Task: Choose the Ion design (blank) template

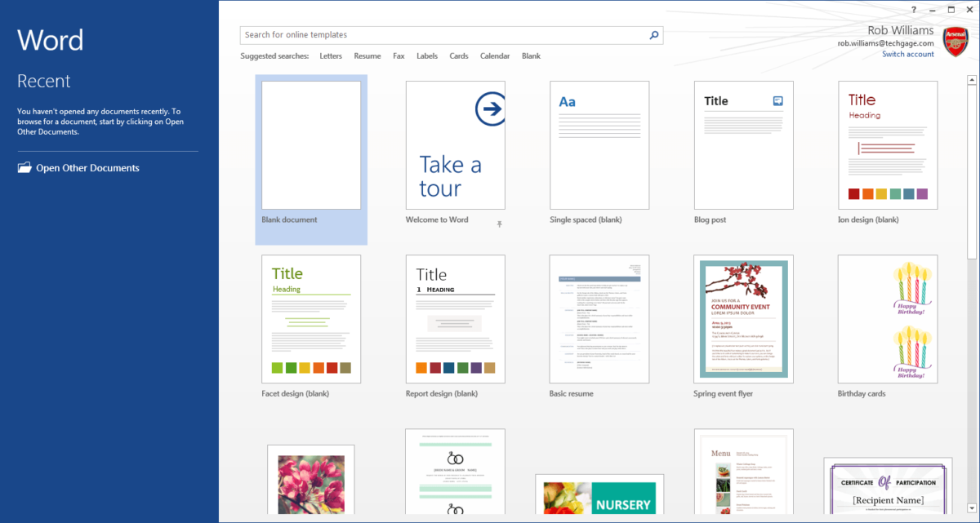Action: tap(888, 145)
